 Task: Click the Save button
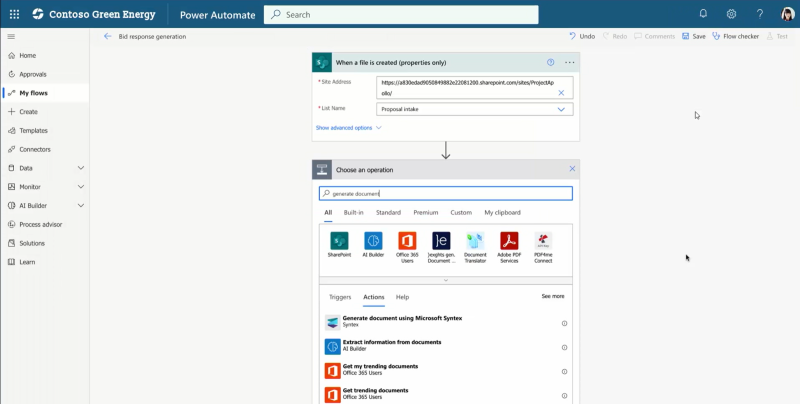694,36
